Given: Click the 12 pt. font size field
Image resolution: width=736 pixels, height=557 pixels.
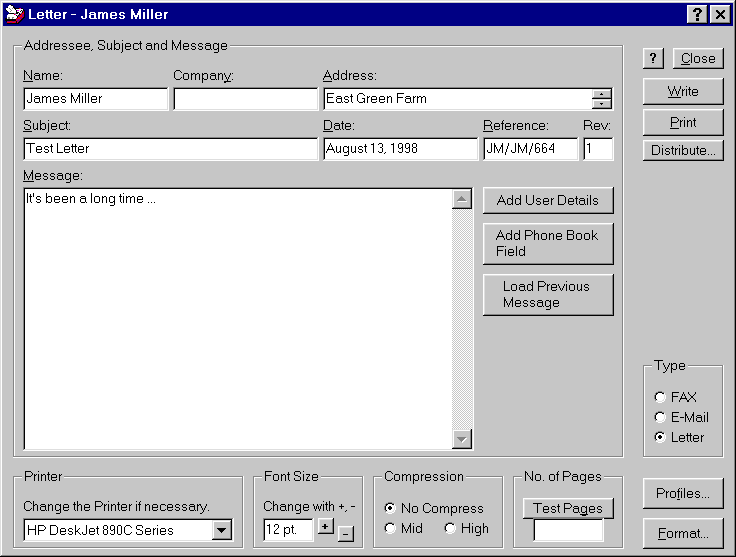Looking at the screenshot, I should (x=288, y=530).
